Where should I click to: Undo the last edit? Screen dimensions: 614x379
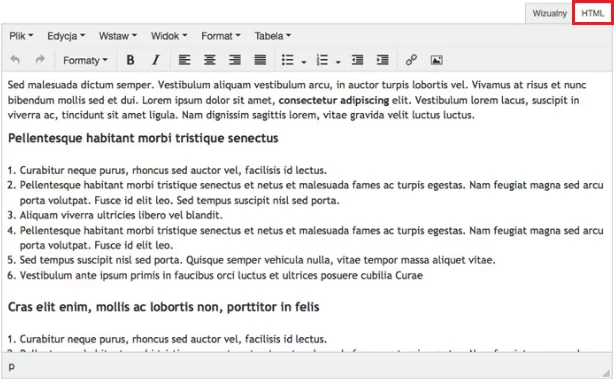[15, 60]
